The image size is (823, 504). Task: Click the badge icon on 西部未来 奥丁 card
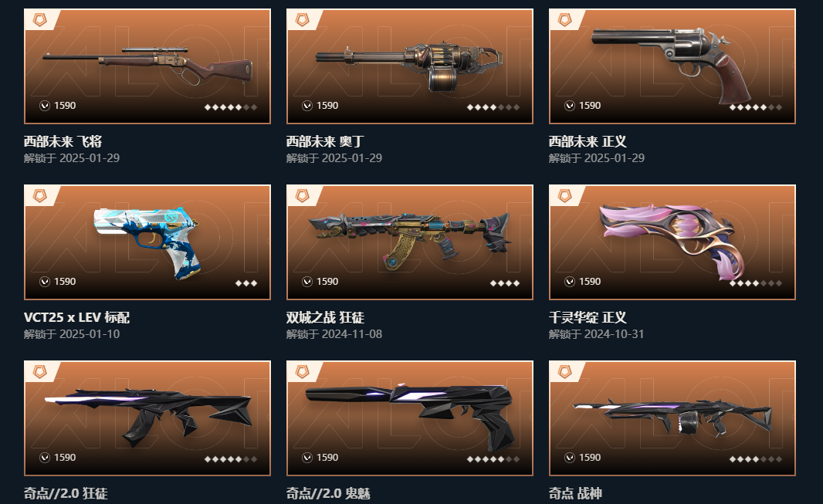(303, 20)
